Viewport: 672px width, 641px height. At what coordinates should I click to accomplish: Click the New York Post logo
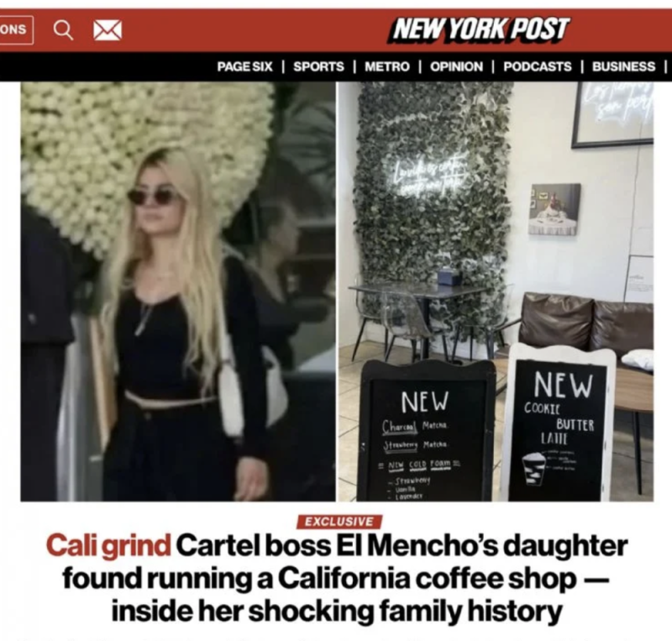(479, 29)
